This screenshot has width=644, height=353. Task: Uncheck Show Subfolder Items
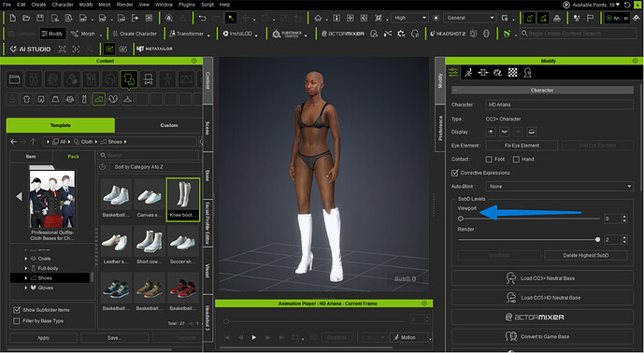pyautogui.click(x=17, y=310)
